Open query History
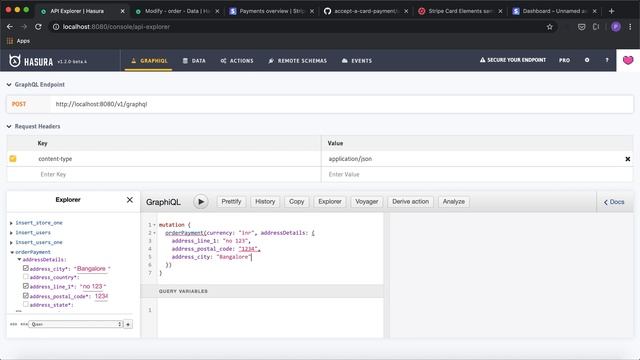The height and width of the screenshot is (360, 640). tap(265, 202)
